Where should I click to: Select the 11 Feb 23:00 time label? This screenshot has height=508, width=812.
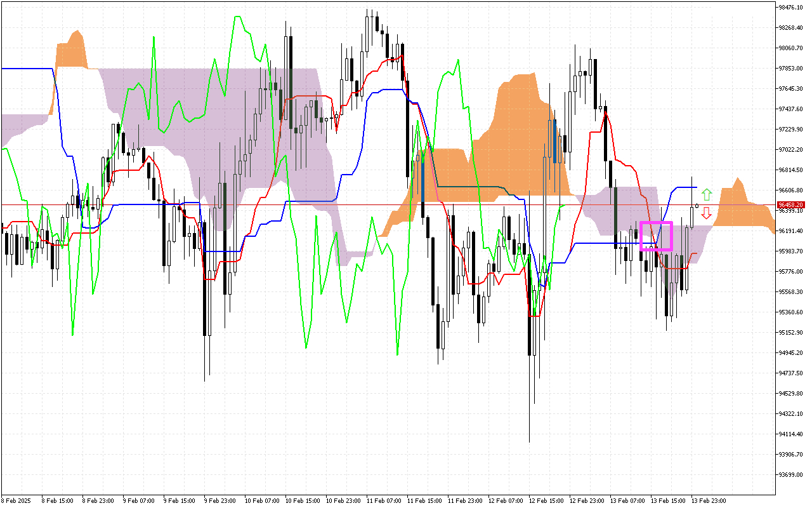(x=464, y=501)
